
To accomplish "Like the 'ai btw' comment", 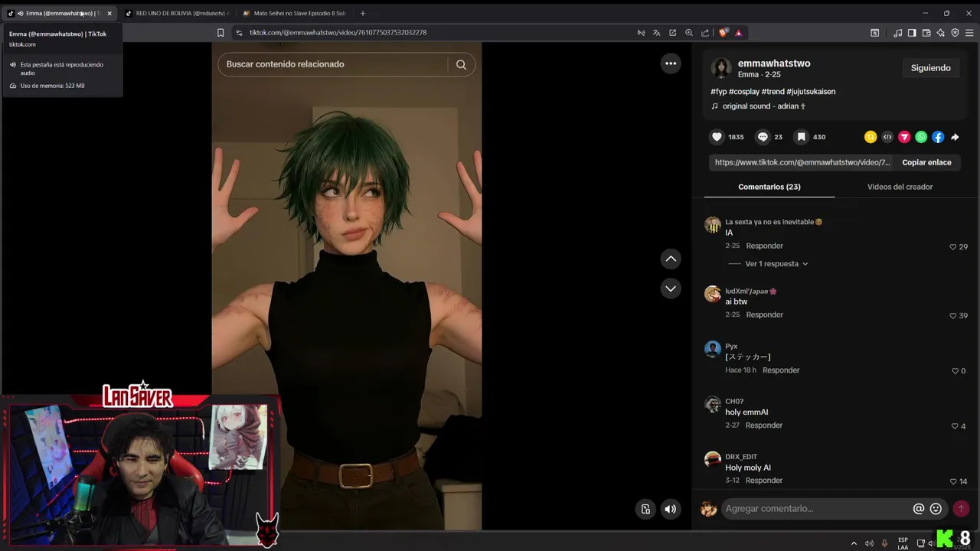I will tap(953, 315).
